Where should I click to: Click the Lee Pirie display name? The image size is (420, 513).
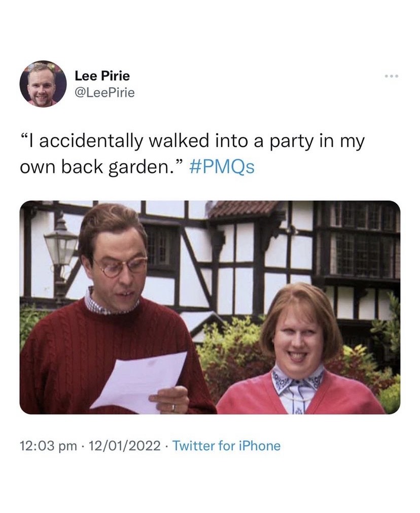(x=102, y=76)
